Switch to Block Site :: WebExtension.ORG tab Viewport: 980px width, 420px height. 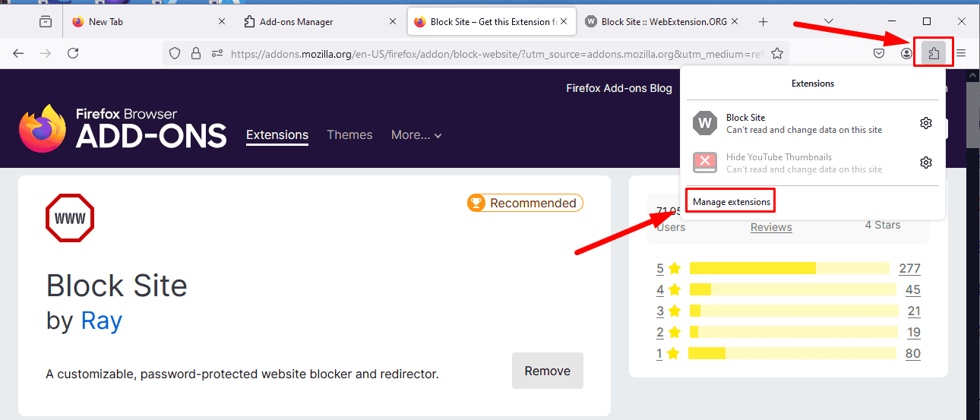coord(663,22)
